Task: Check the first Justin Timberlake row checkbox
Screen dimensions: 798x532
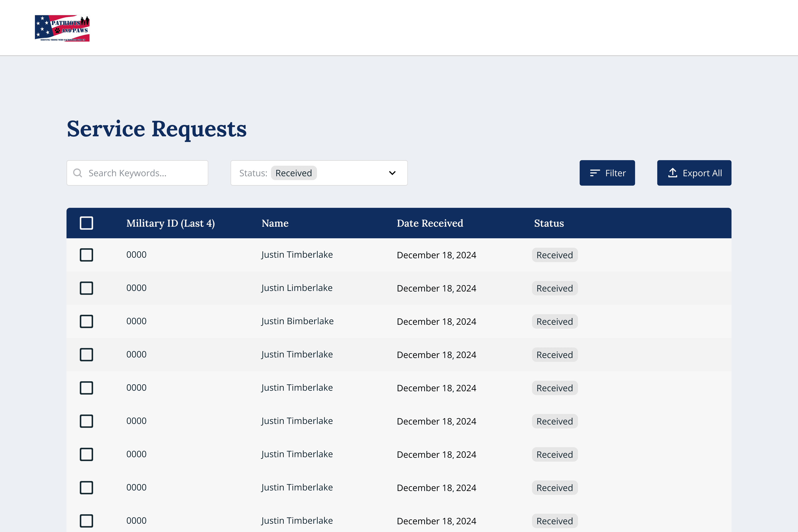Action: click(x=86, y=255)
